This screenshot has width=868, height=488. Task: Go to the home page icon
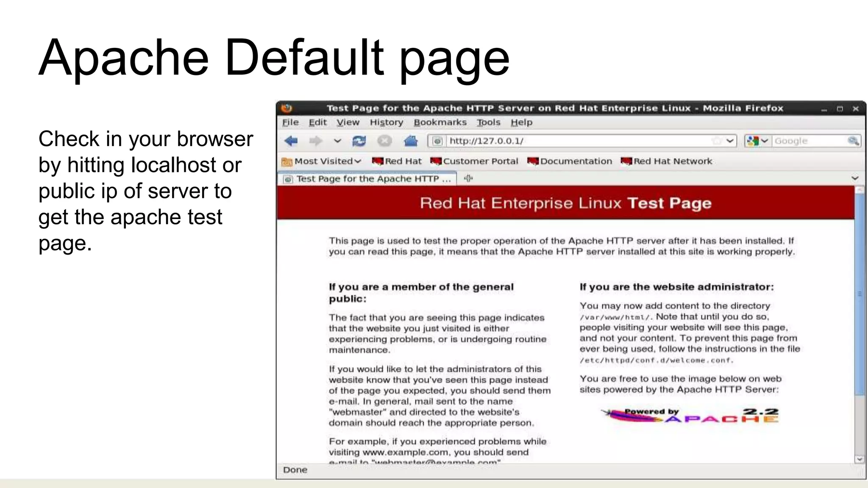click(x=410, y=141)
